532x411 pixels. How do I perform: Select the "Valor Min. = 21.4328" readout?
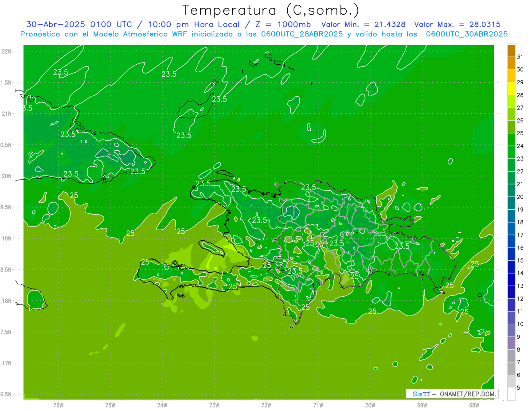pos(363,24)
